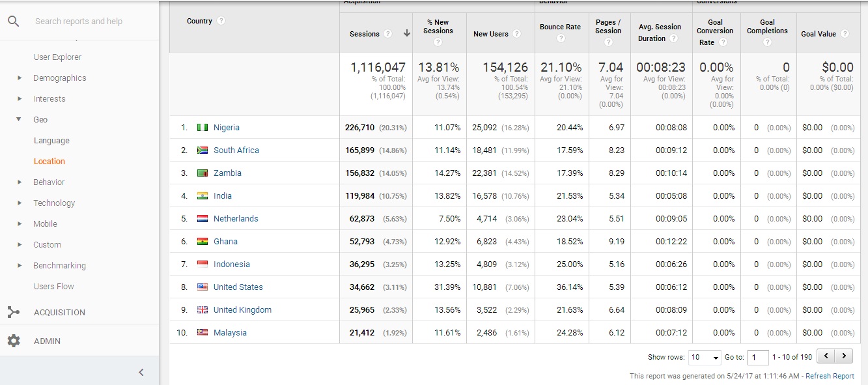
Task: Open the Users Flow report
Action: click(x=54, y=287)
